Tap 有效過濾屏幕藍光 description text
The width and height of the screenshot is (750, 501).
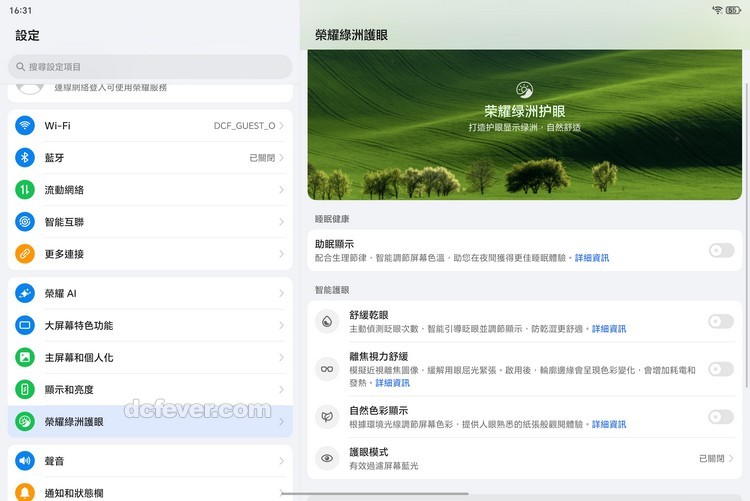[384, 466]
